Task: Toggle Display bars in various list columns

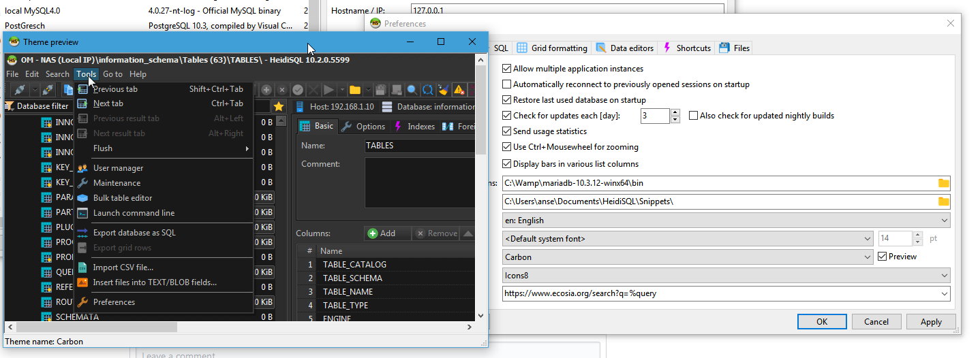Action: click(506, 164)
